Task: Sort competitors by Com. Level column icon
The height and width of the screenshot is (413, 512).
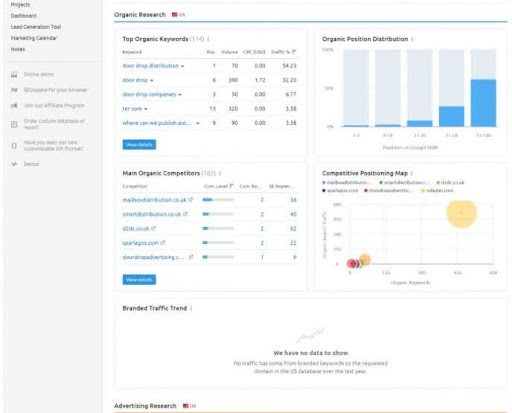Action: pos(232,186)
